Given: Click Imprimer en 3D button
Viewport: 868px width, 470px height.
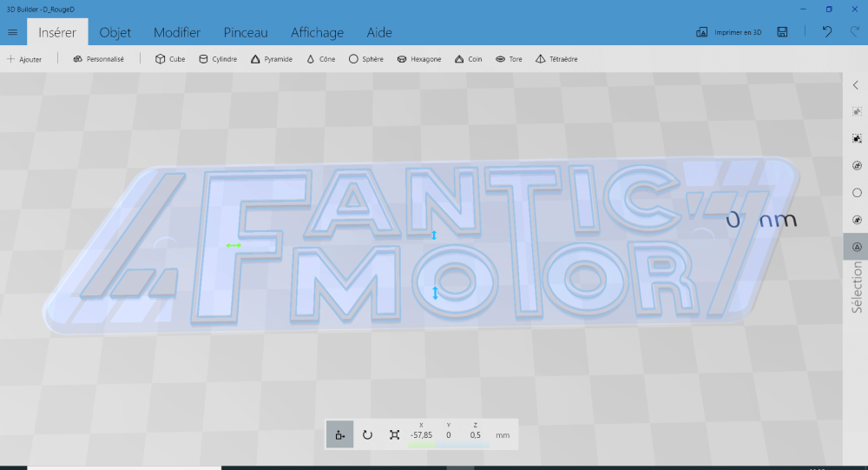Looking at the screenshot, I should 729,32.
